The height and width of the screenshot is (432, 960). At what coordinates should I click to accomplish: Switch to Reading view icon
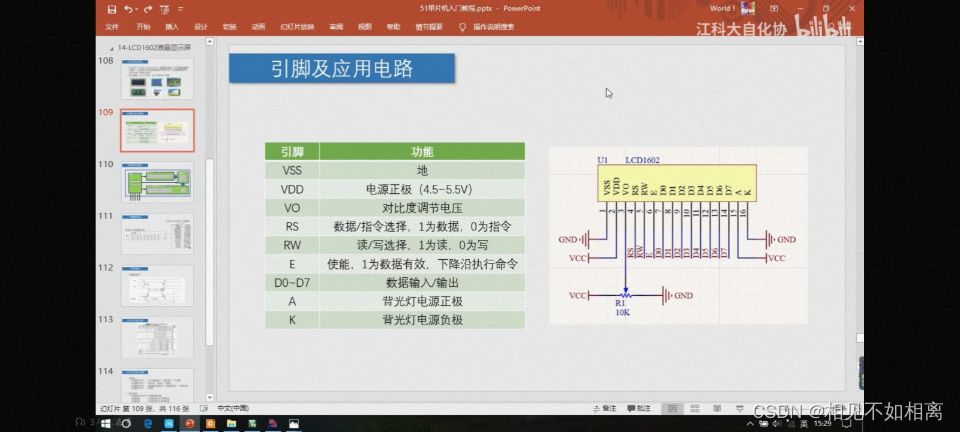tap(716, 408)
